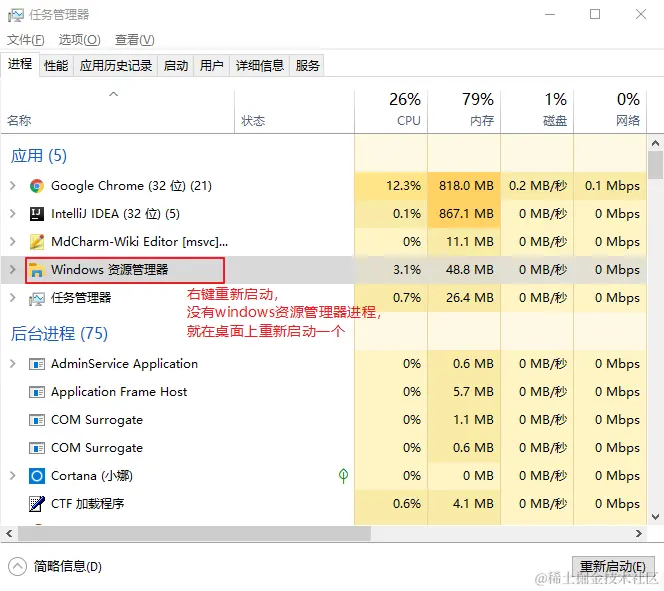Viewport: 664px width, 591px height.
Task: Expand the Windows 资源管理器 process group
Action: pos(13,269)
